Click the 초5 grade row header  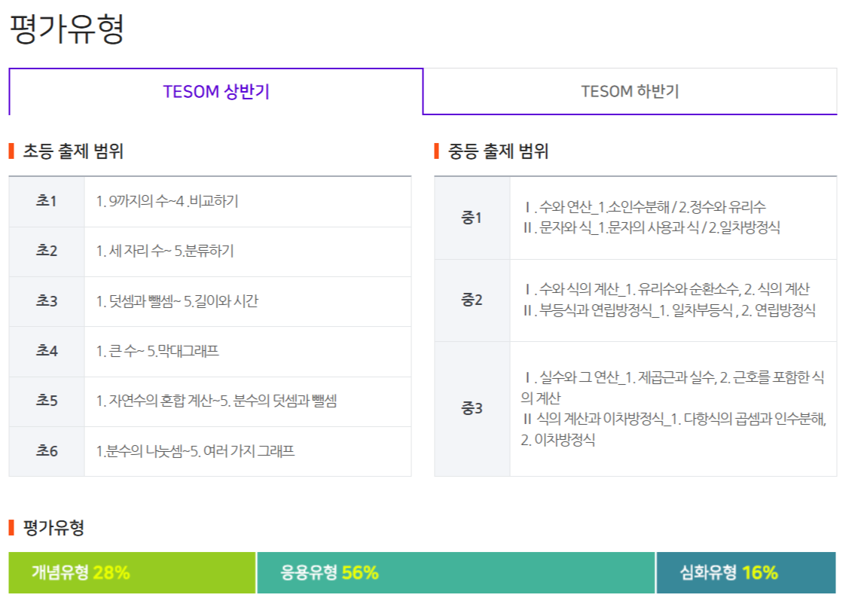(47, 401)
